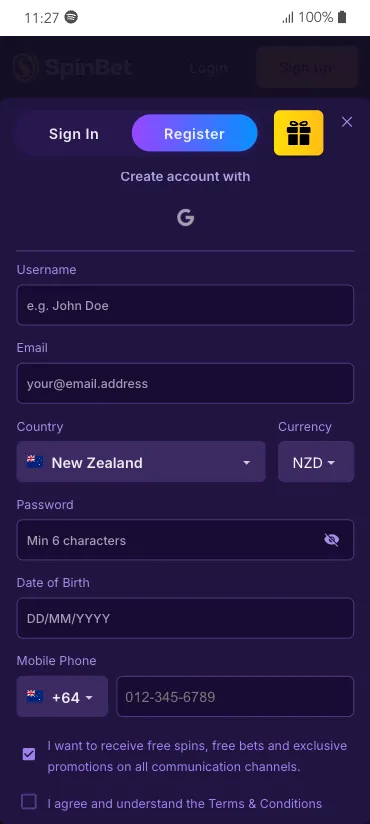Uncheck the receive promotions checkbox
This screenshot has height=824, width=370.
29,755
